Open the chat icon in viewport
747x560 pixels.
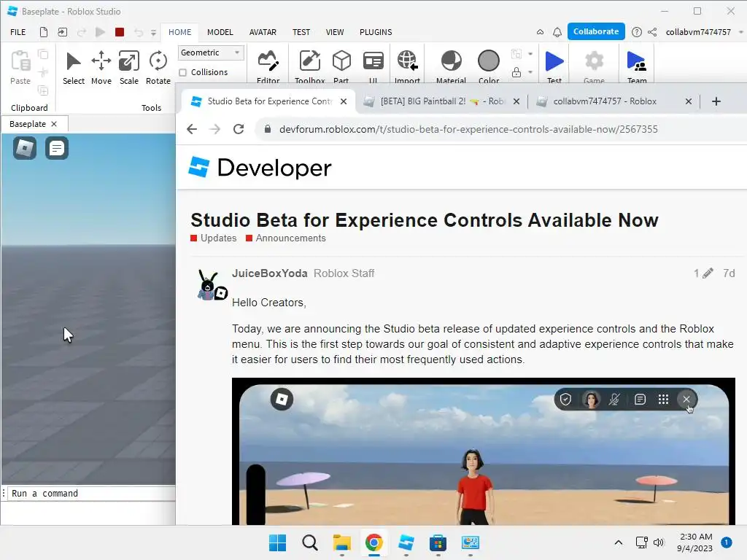pos(57,147)
